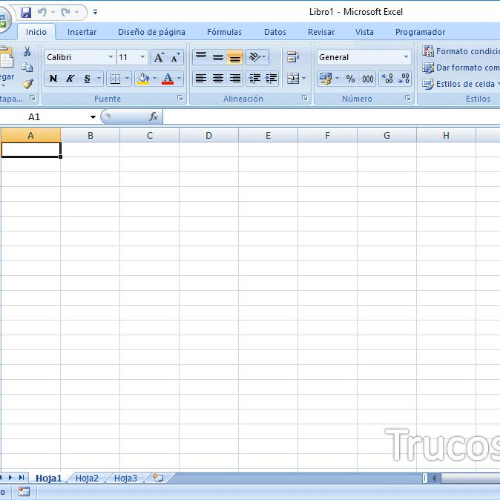Click the Undo arrow icon
This screenshot has height=500, width=500.
pos(42,12)
